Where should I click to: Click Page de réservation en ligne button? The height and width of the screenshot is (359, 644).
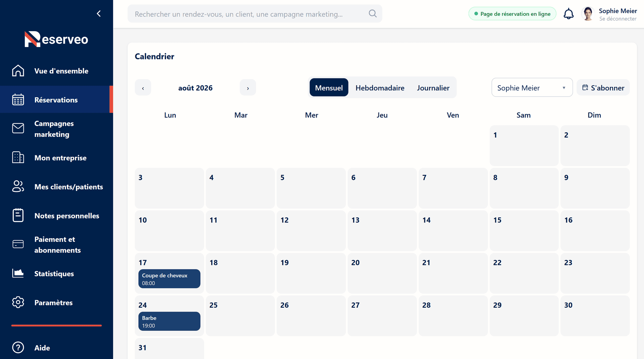pos(512,14)
